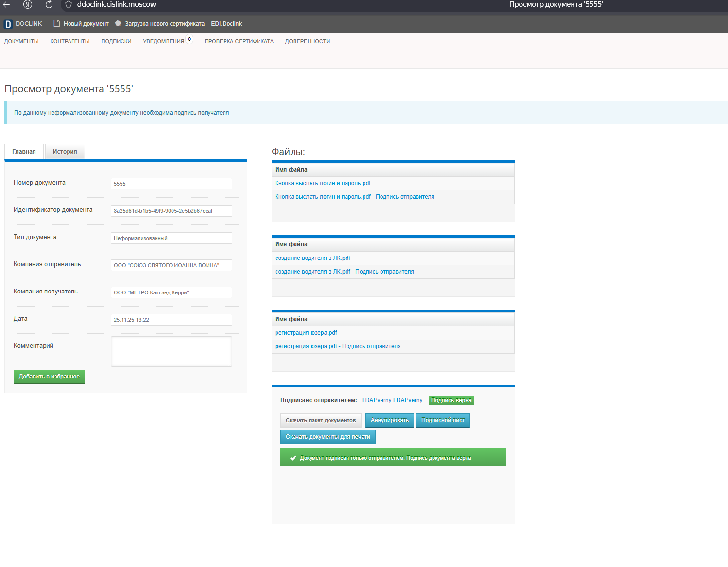This screenshot has height=567, width=728.
Task: Click the browser address ddoclink.cislink.moscow
Action: point(117,4)
